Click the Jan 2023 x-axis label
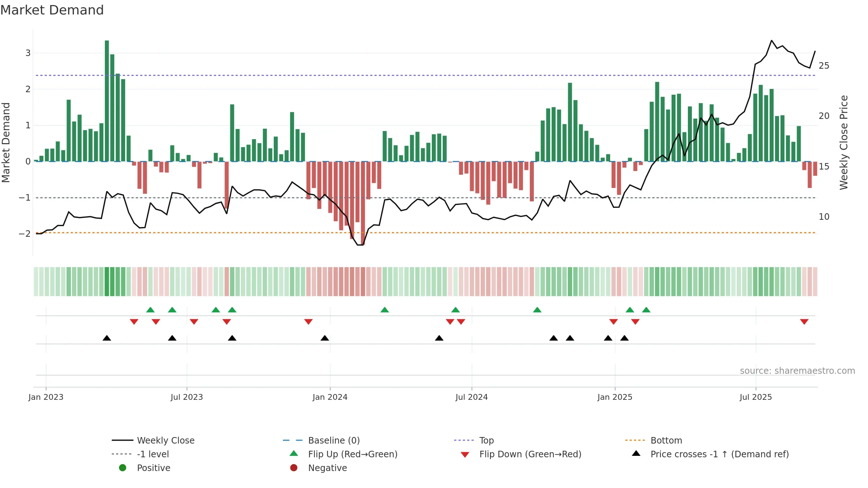The height and width of the screenshot is (488, 868). tap(46, 397)
